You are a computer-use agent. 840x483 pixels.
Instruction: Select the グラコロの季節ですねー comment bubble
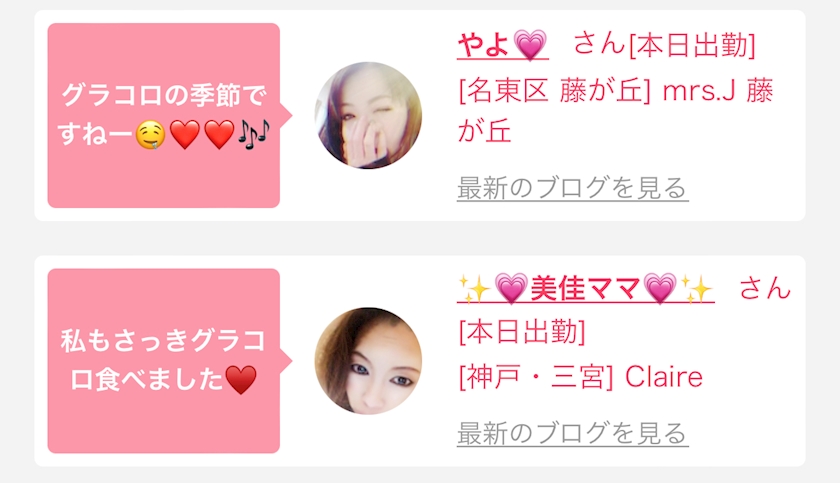tap(164, 116)
